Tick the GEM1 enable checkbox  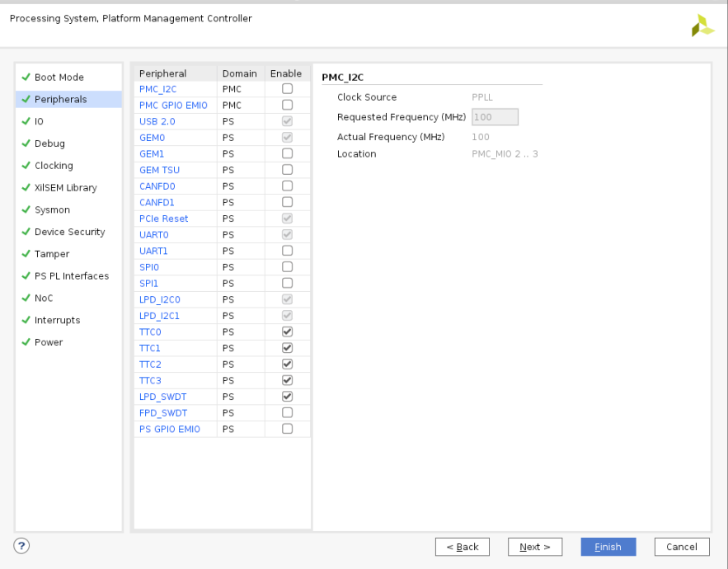tap(287, 153)
